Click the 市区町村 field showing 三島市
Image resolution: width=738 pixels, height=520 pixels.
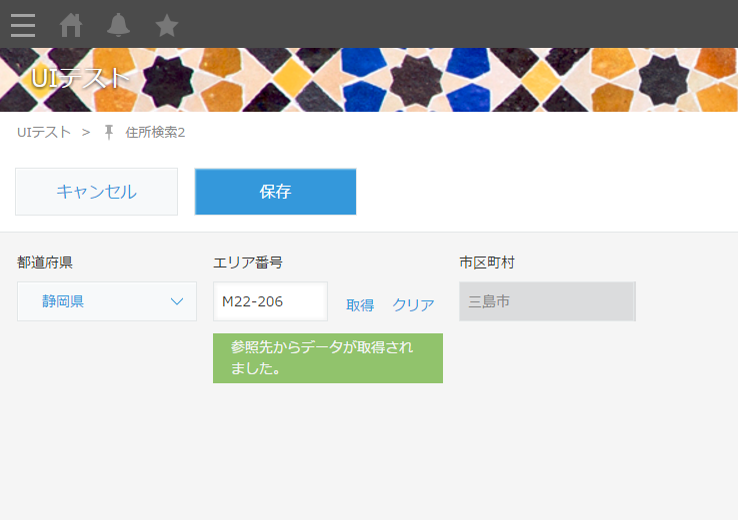[547, 301]
